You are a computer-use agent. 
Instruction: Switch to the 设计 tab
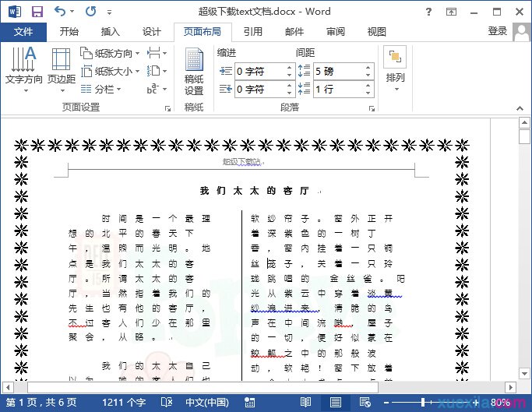(151, 32)
